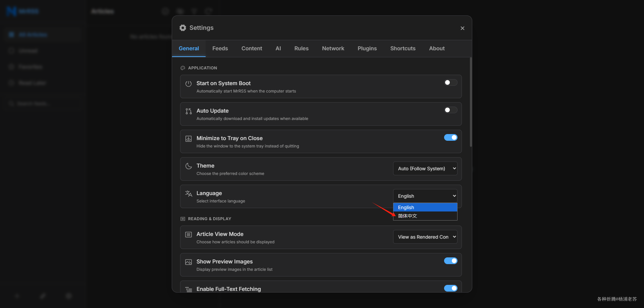Open the Shortcuts tab

tap(403, 49)
